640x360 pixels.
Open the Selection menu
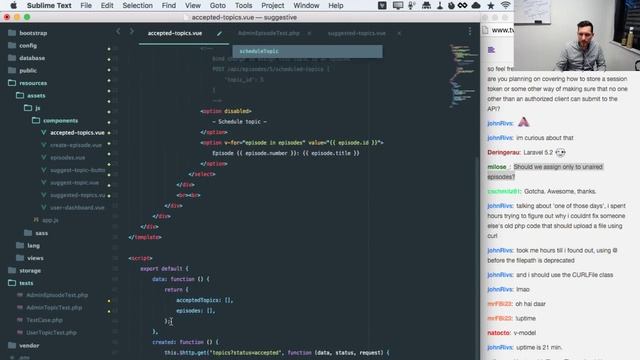(x=138, y=5)
